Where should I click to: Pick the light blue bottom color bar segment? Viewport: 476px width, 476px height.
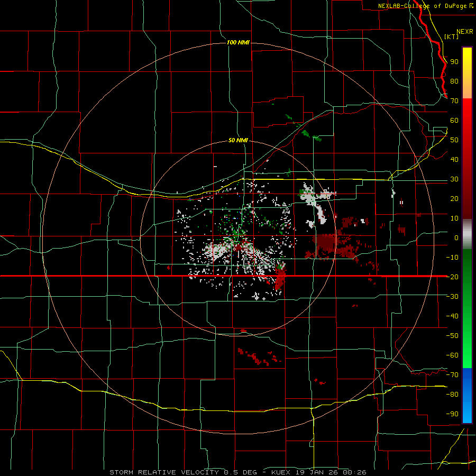(x=467, y=414)
